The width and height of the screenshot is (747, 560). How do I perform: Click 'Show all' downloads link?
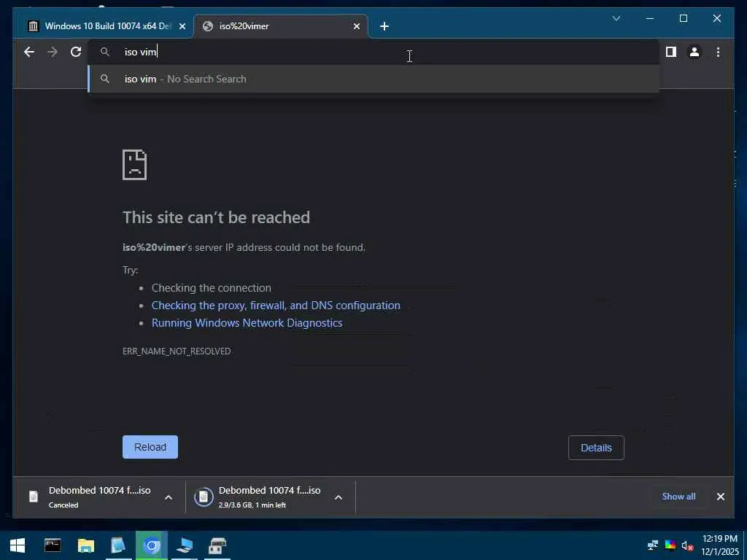[x=678, y=496]
